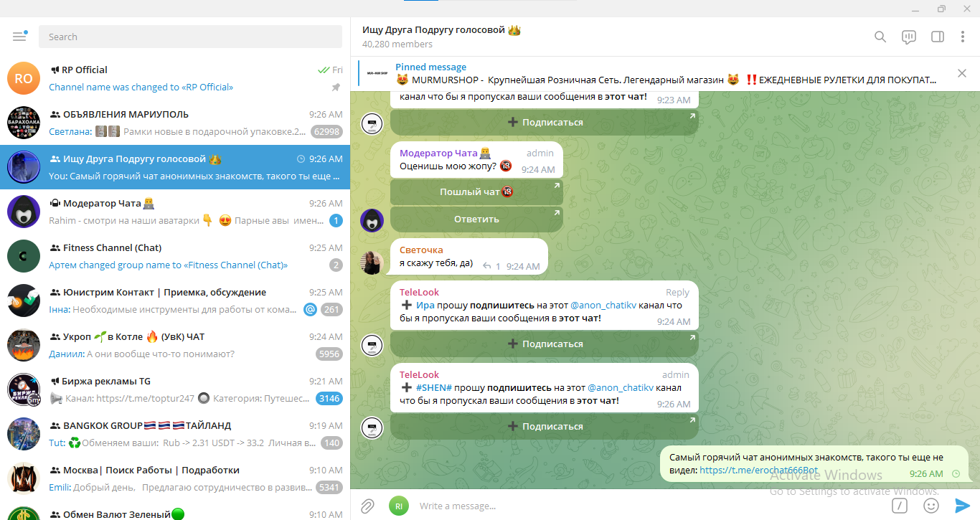Click 140 unread badge on BANGKOK GROUP
The height and width of the screenshot is (520, 980).
(331, 443)
